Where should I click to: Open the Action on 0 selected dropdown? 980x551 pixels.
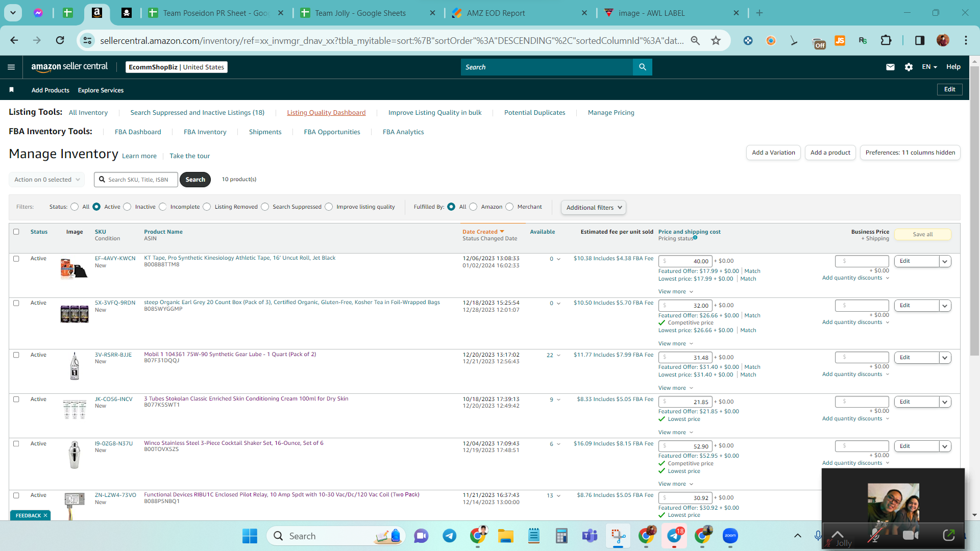click(47, 180)
